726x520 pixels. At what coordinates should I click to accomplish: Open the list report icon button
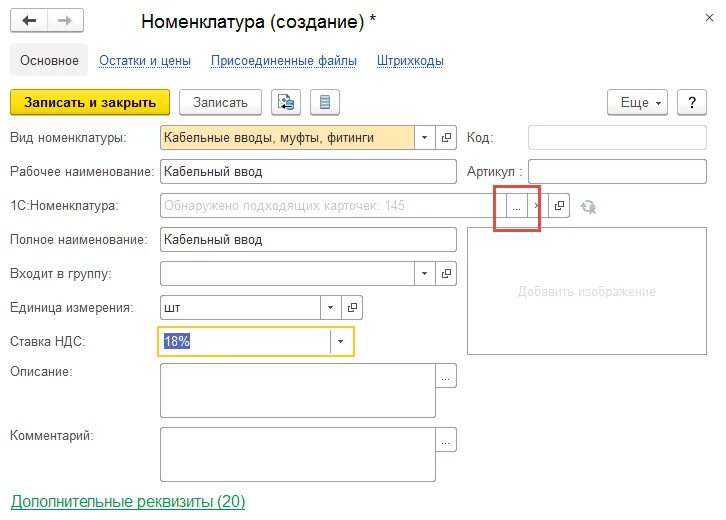pyautogui.click(x=325, y=102)
